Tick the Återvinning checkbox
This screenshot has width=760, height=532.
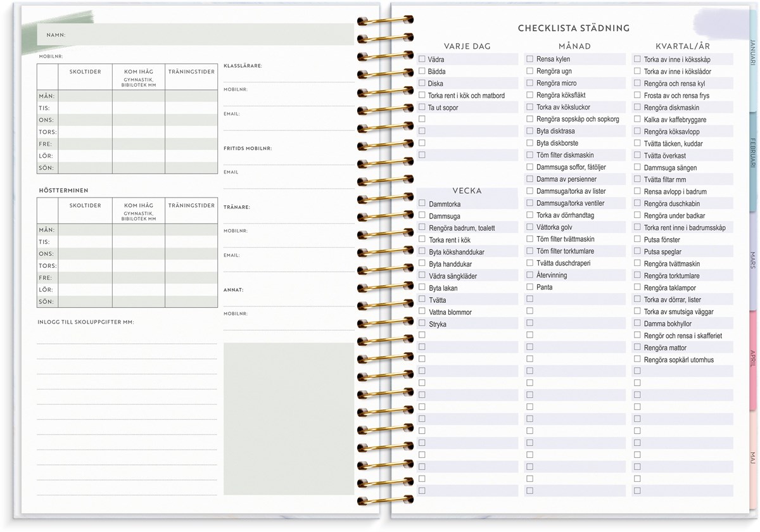(529, 275)
